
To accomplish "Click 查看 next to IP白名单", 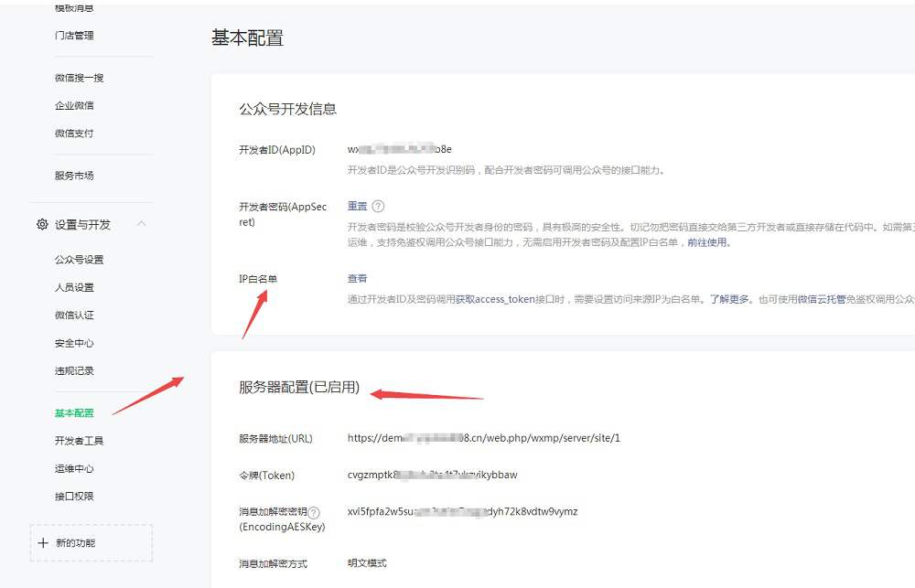I will [354, 278].
